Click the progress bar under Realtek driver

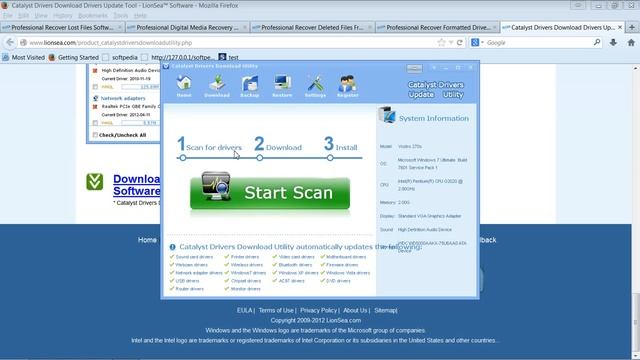pyautogui.click(x=140, y=123)
